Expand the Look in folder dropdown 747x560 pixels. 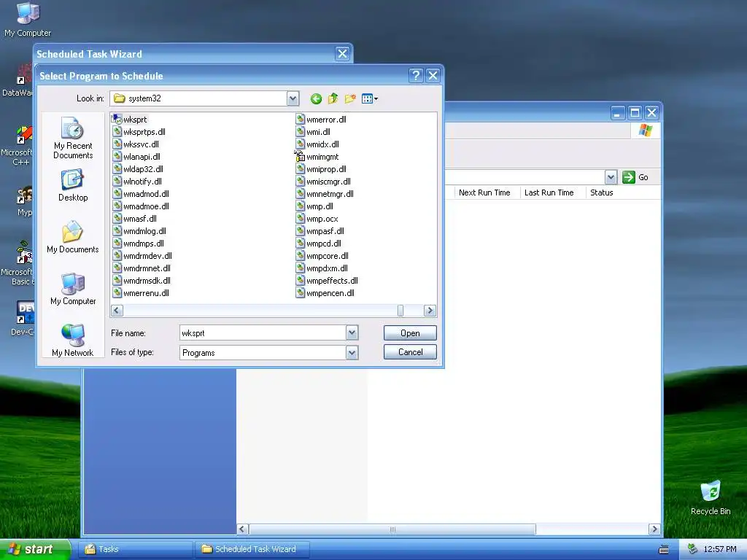[x=293, y=98]
